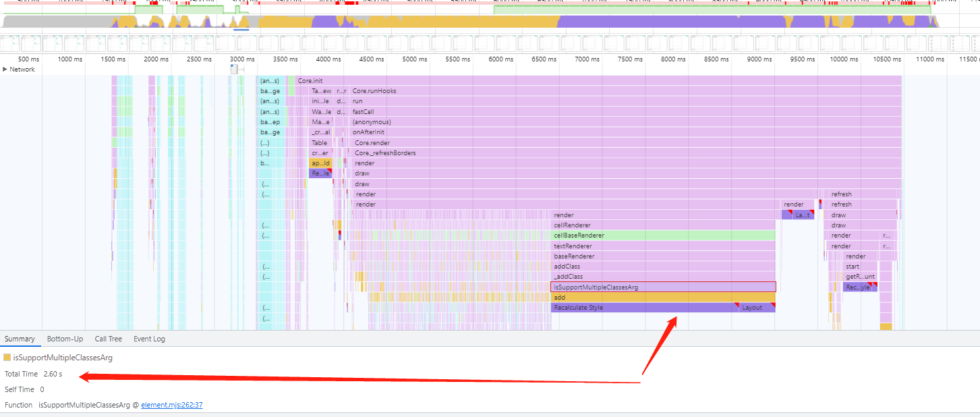Switch to the Bottom-Up tab
The height and width of the screenshot is (417, 980).
[x=65, y=339]
